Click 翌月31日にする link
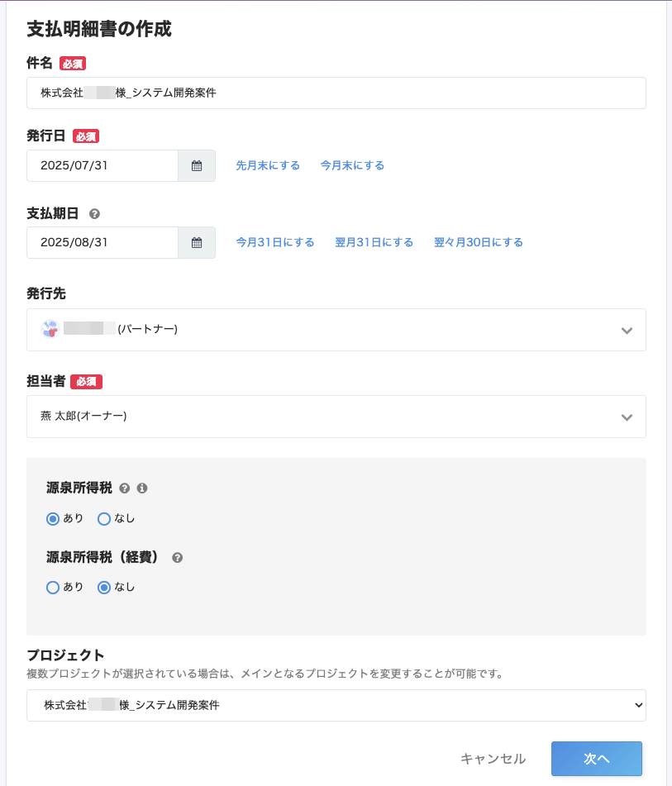This screenshot has height=786, width=672. click(x=374, y=243)
